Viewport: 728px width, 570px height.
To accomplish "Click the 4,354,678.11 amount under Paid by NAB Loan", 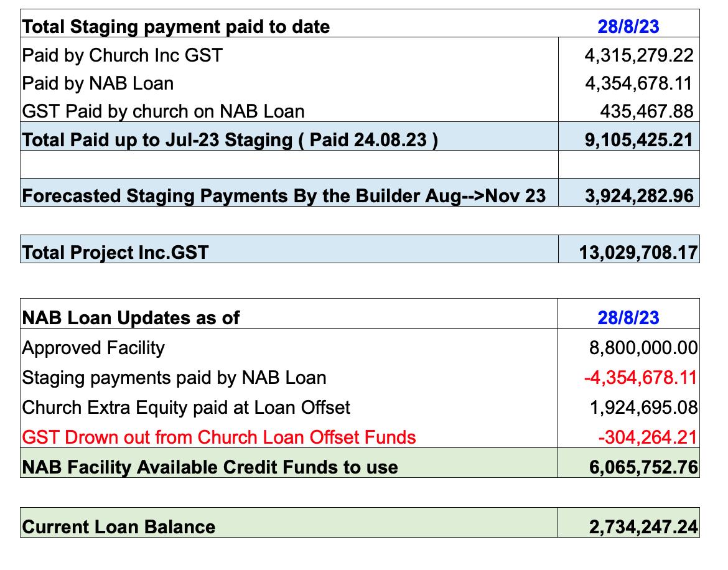I will [x=639, y=83].
